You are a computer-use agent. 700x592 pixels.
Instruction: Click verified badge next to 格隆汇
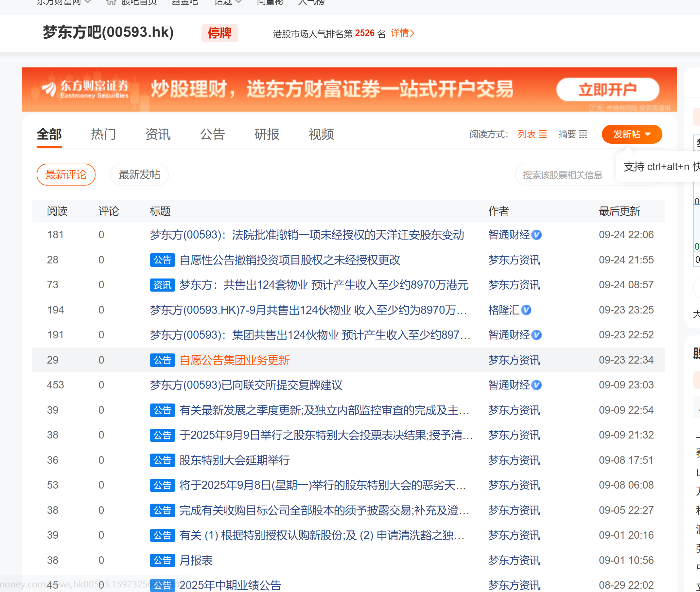click(x=527, y=310)
